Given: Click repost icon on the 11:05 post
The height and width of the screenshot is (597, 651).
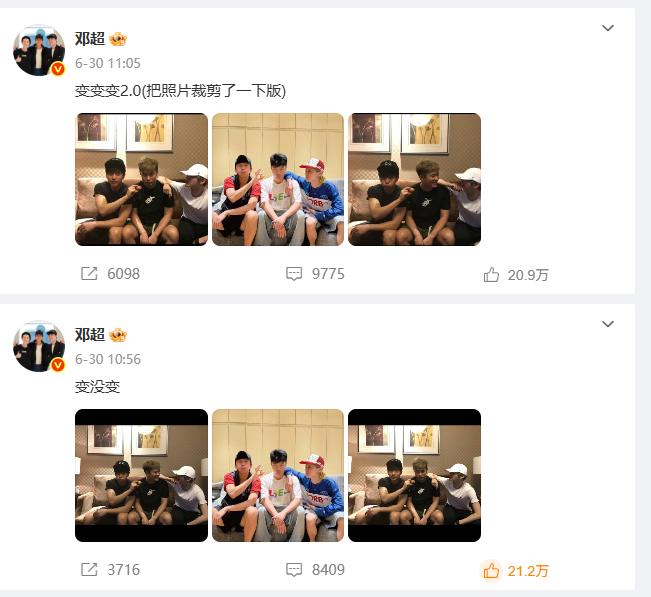Looking at the screenshot, I should [x=89, y=274].
